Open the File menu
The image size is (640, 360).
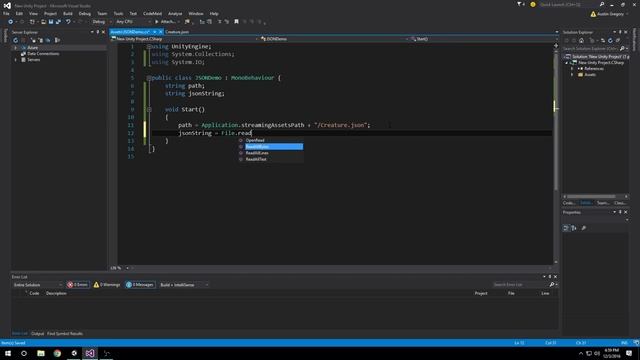[6, 13]
